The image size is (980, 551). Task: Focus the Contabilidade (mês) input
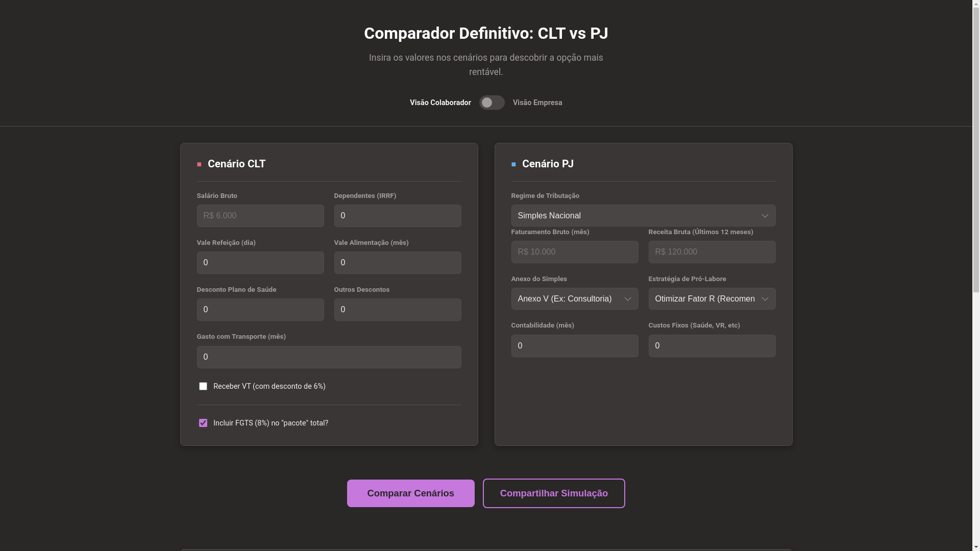pyautogui.click(x=574, y=346)
